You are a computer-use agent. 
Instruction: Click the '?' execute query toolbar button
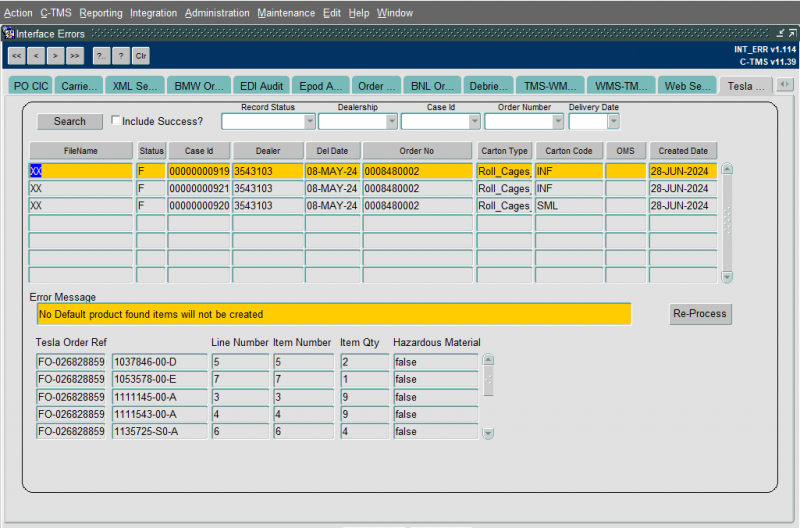121,56
